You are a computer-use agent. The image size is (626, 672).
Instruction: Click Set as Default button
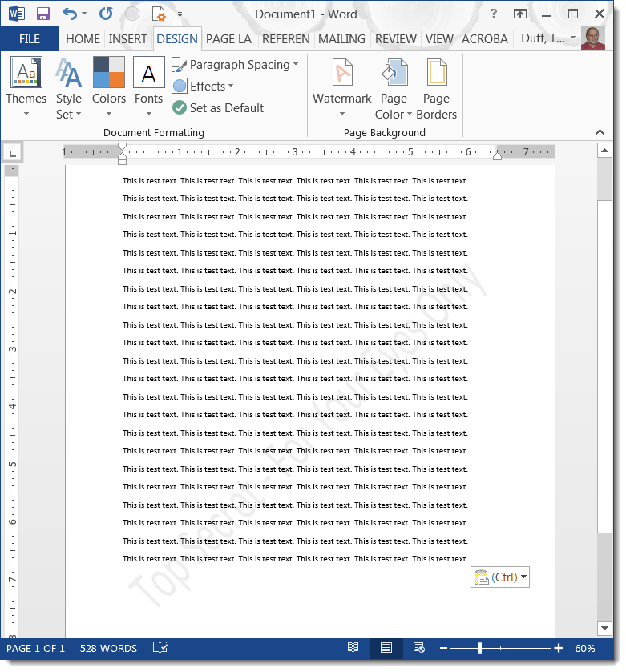[x=219, y=107]
